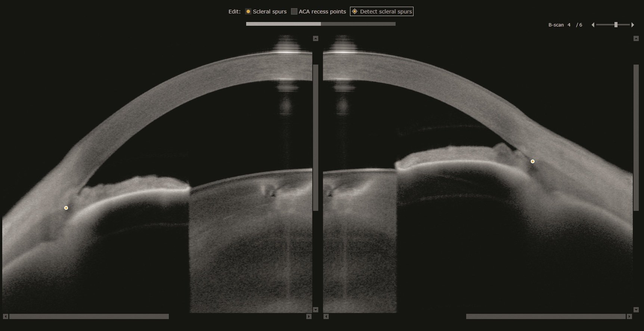
Task: Click the left image vertical scrollbar thumb
Action: [x=316, y=137]
